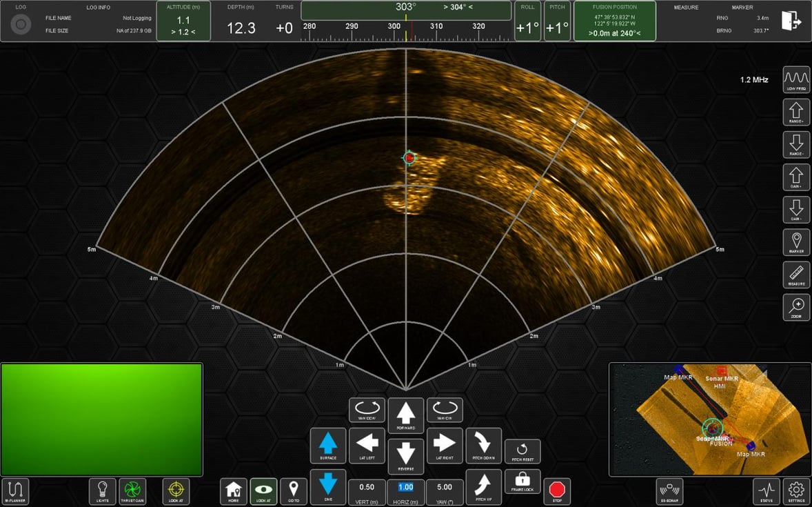
Task: Start logging with the Log record button
Action: pos(21,24)
